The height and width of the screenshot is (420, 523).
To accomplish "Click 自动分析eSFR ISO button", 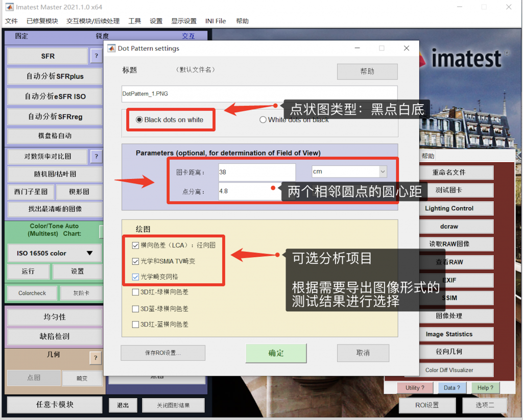I will pyautogui.click(x=55, y=96).
